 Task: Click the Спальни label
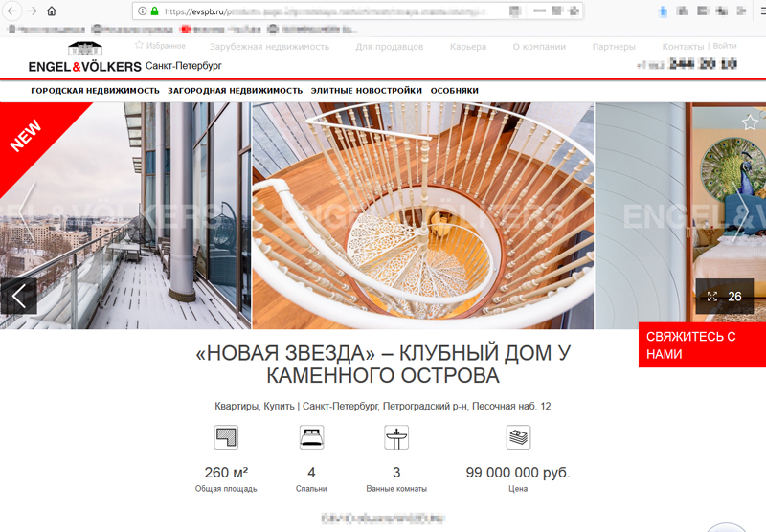tap(311, 489)
